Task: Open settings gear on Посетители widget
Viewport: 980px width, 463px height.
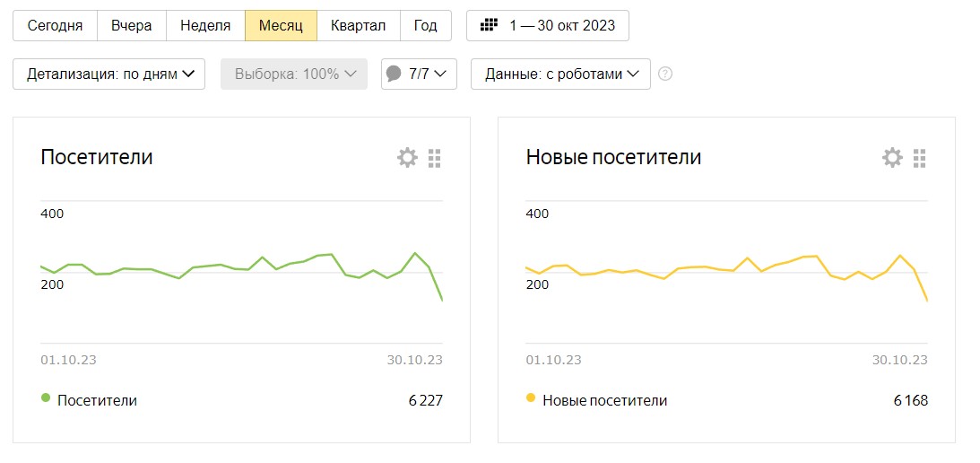Action: click(x=407, y=158)
